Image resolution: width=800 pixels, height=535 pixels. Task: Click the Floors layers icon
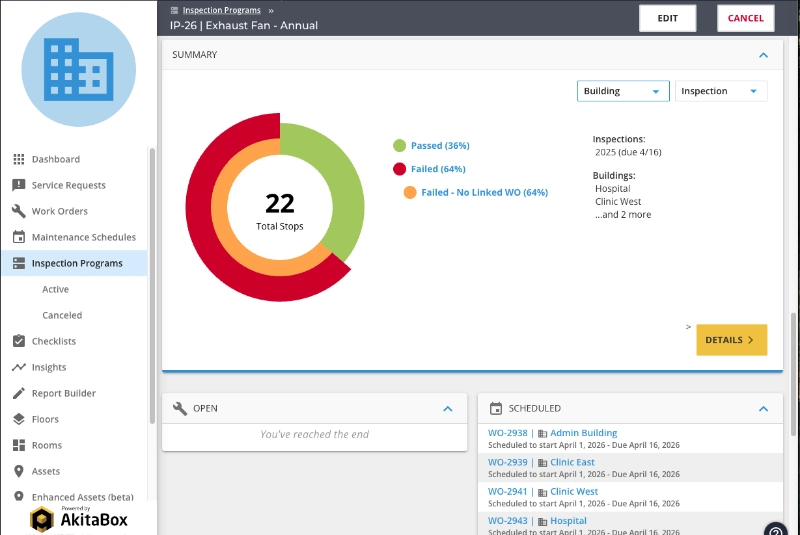(19, 419)
